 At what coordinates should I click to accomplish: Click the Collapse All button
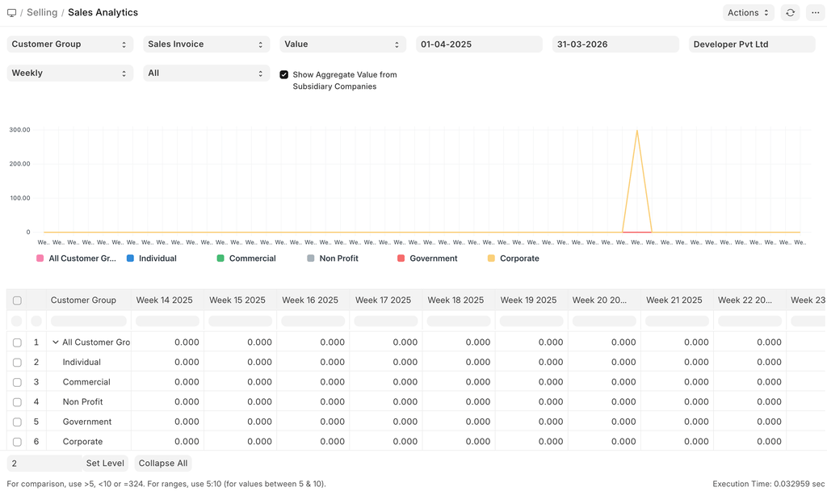point(163,464)
